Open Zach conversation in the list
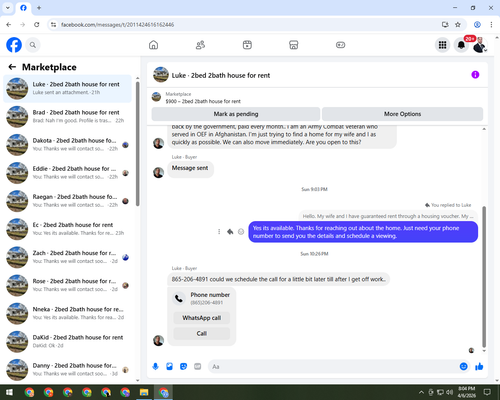Screen dimensions: 500x400 tap(67, 257)
